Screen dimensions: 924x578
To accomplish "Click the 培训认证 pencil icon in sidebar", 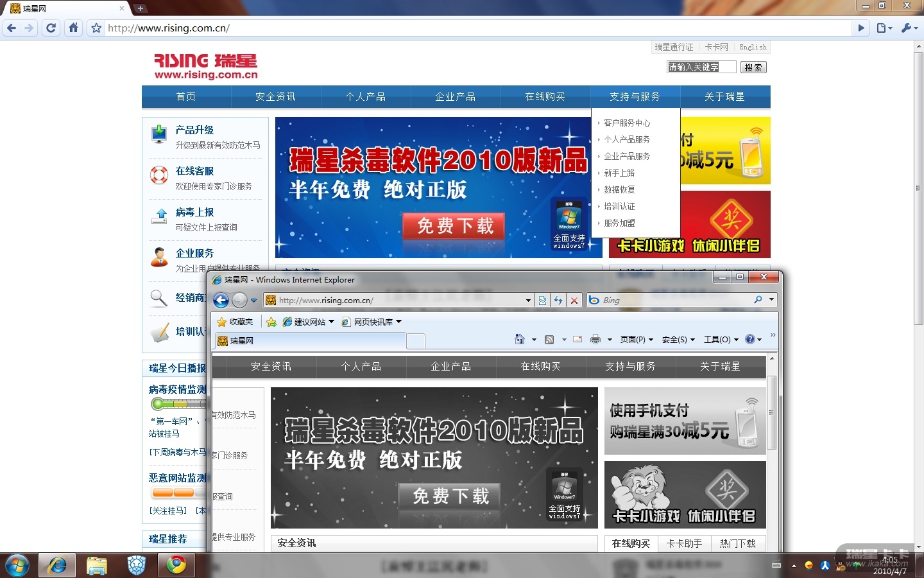I will pos(159,333).
